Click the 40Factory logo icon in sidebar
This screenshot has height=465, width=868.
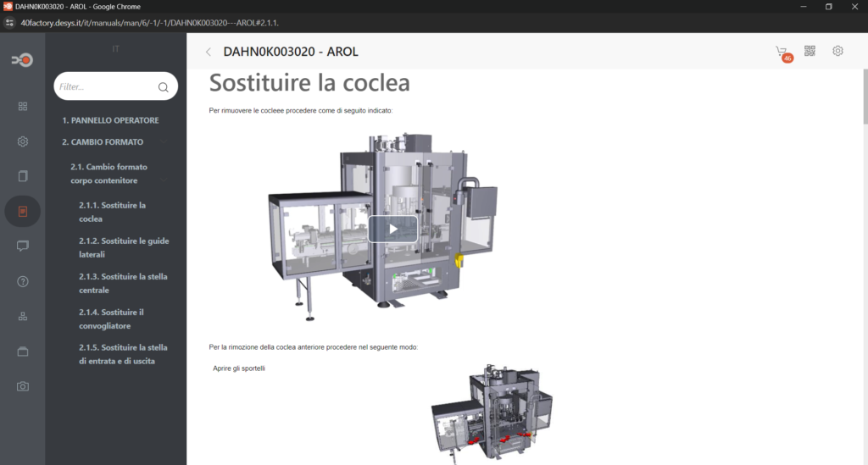22,60
